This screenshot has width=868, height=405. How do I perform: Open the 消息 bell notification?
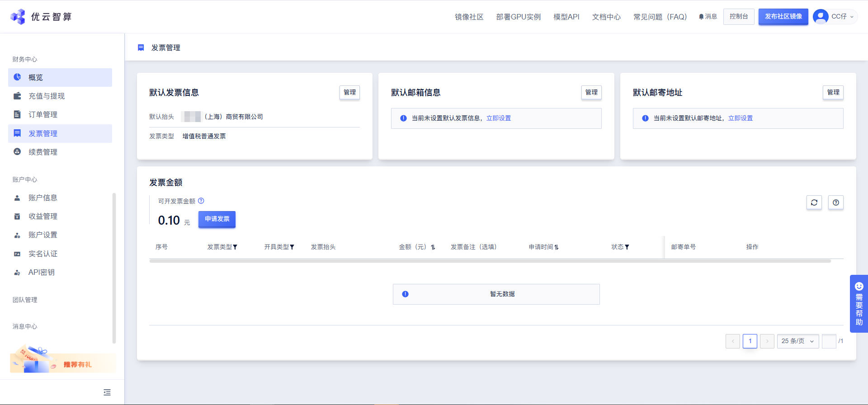[708, 17]
